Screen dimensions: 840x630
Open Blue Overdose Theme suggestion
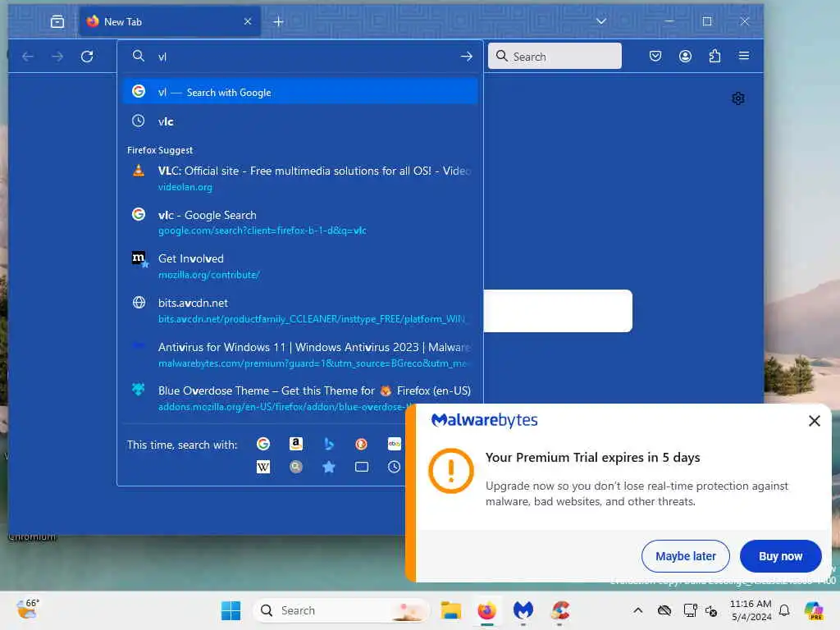point(300,399)
